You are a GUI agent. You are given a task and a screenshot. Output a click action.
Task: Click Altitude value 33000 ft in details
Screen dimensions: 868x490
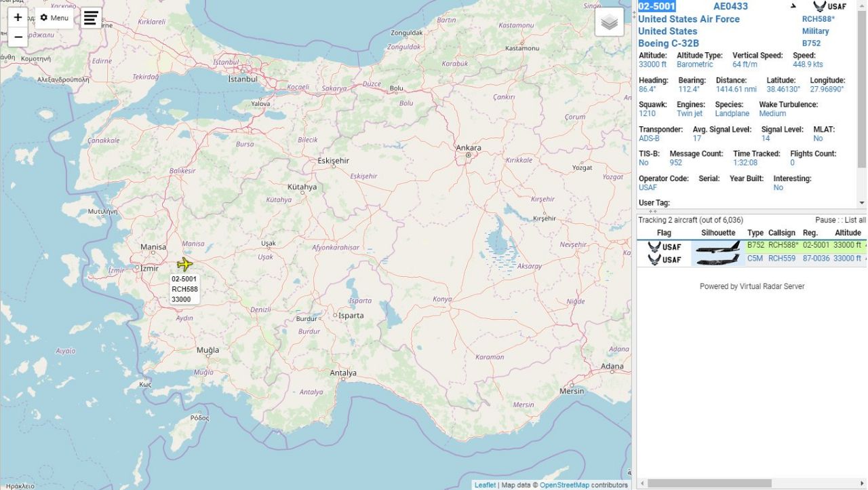(652, 64)
